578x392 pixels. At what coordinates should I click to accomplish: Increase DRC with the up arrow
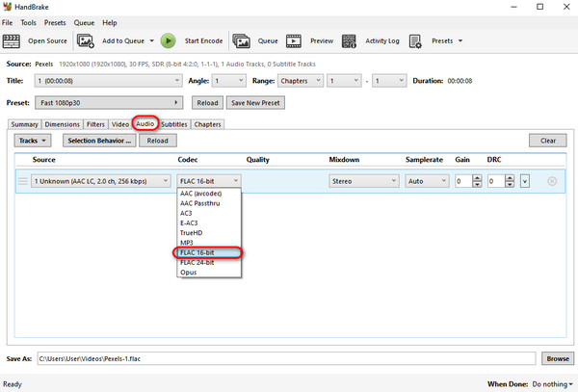click(510, 178)
